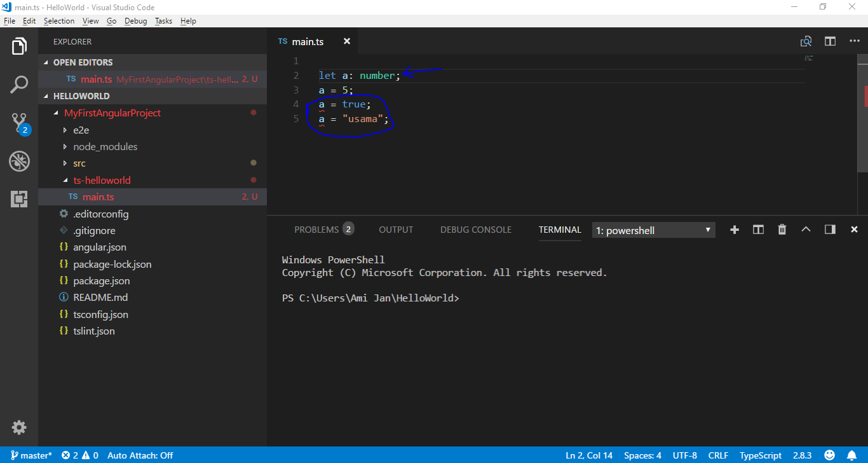Viewport: 868px width, 463px height.
Task: Open the Go menu
Action: click(x=111, y=21)
